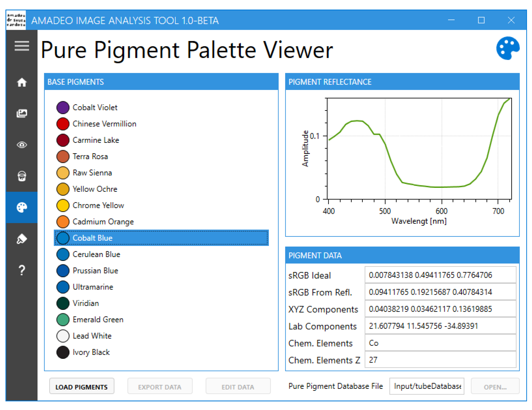This screenshot has height=410, width=532.
Task: Click the large blue palette logo
Action: click(508, 48)
